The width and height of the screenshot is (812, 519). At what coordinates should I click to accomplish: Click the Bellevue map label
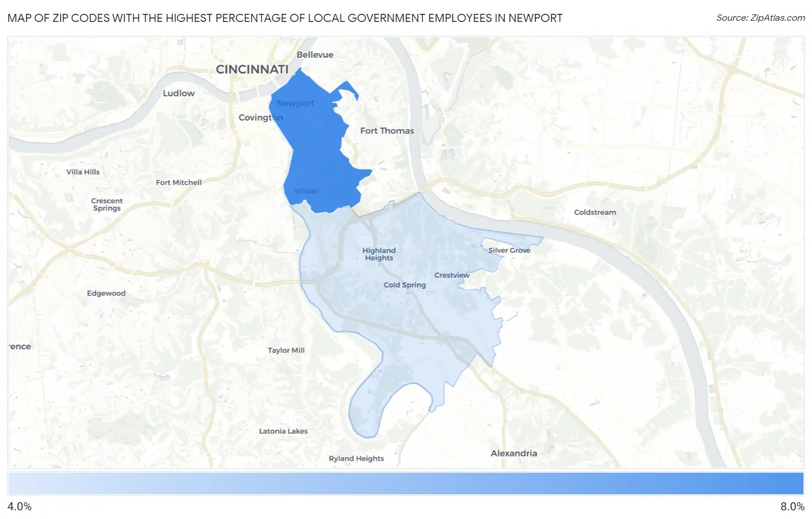(x=315, y=55)
